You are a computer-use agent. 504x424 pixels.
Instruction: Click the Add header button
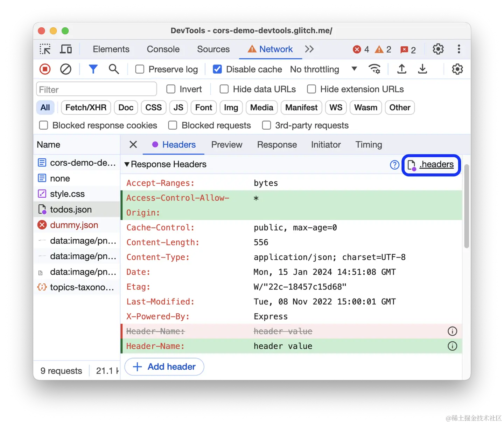click(164, 367)
